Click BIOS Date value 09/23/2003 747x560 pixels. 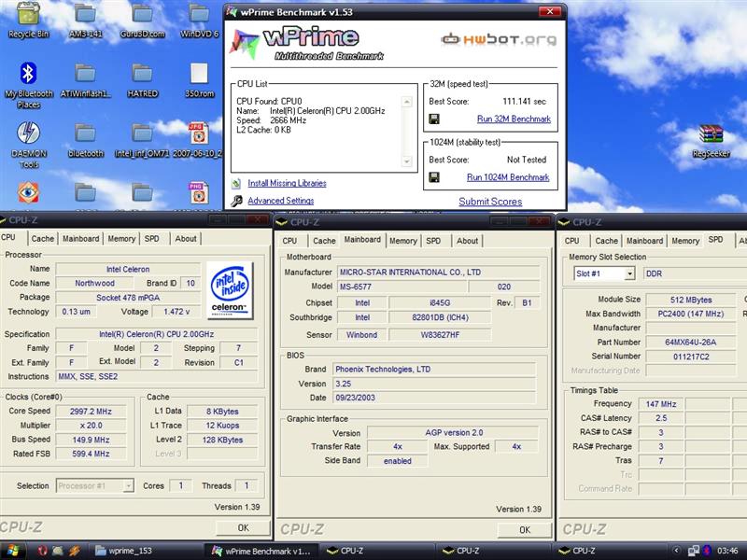tap(433, 398)
